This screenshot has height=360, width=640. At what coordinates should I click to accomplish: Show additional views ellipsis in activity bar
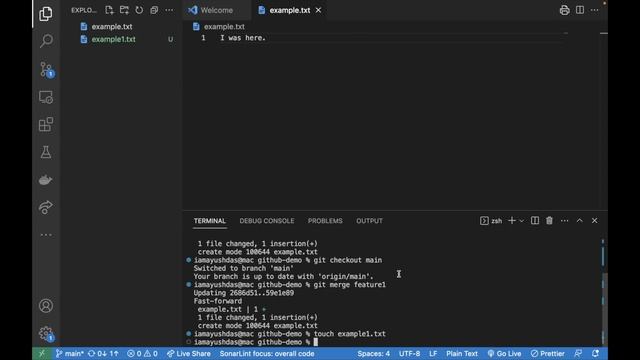click(46, 235)
